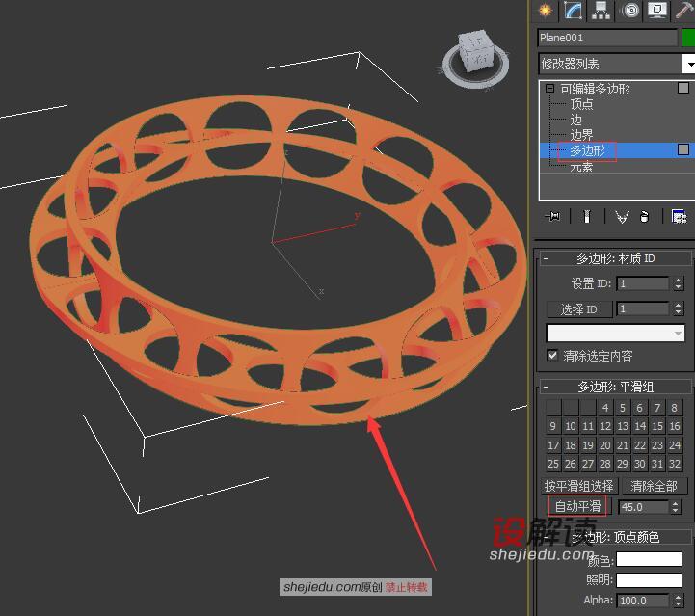Toggle smoothing group 5
This screenshot has height=616, width=695.
[623, 408]
